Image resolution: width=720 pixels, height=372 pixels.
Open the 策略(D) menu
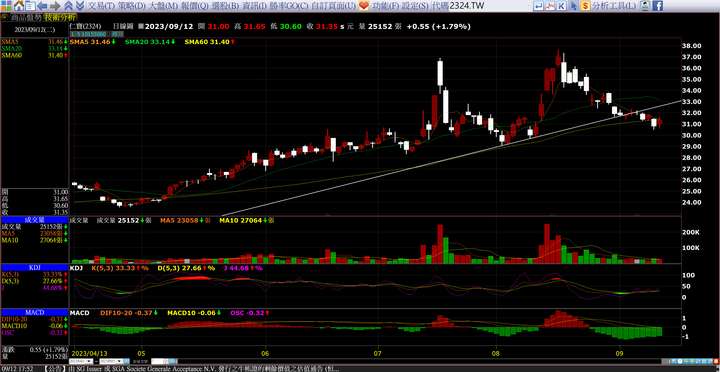click(x=132, y=6)
